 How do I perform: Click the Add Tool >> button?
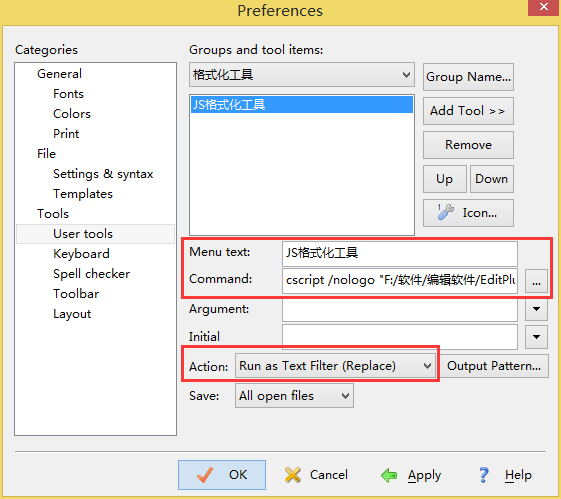[x=468, y=111]
